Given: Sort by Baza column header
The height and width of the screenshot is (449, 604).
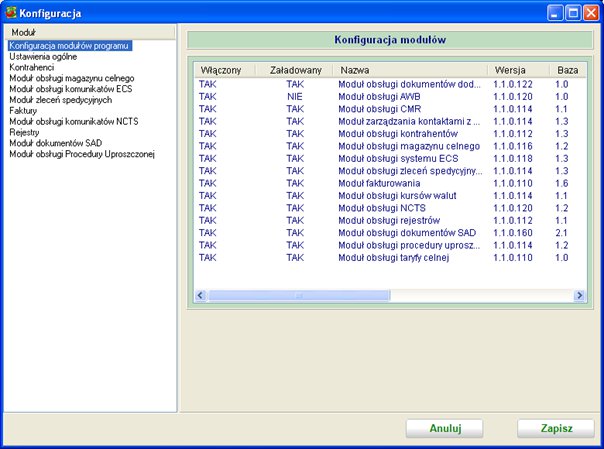Looking at the screenshot, I should (567, 70).
